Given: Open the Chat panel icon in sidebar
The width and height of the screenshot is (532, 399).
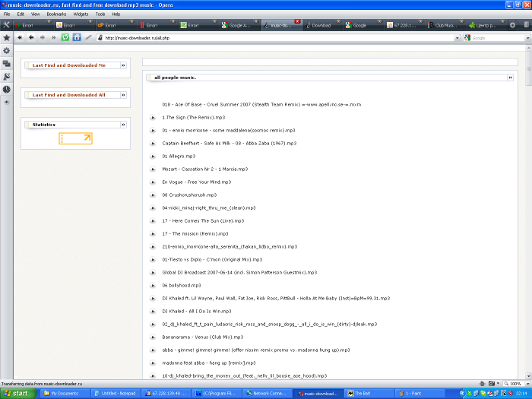Looking at the screenshot, I should point(6,63).
